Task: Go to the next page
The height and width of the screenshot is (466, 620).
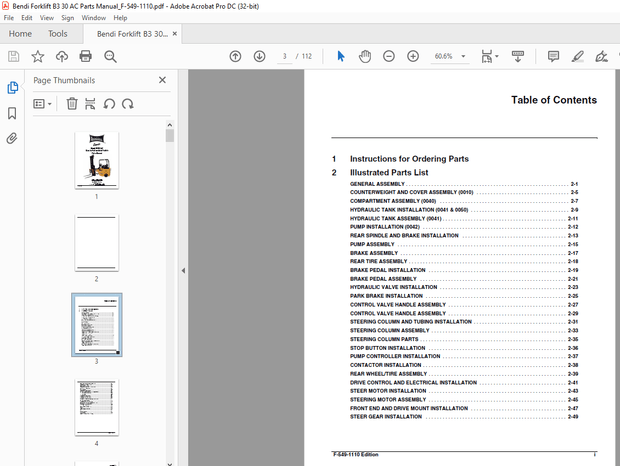Action: [259, 57]
